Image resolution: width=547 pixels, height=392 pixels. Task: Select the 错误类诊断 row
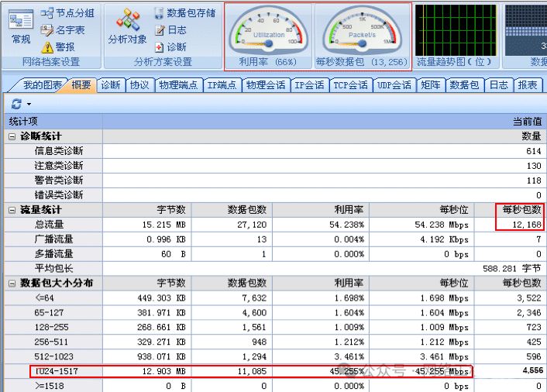[x=273, y=195]
